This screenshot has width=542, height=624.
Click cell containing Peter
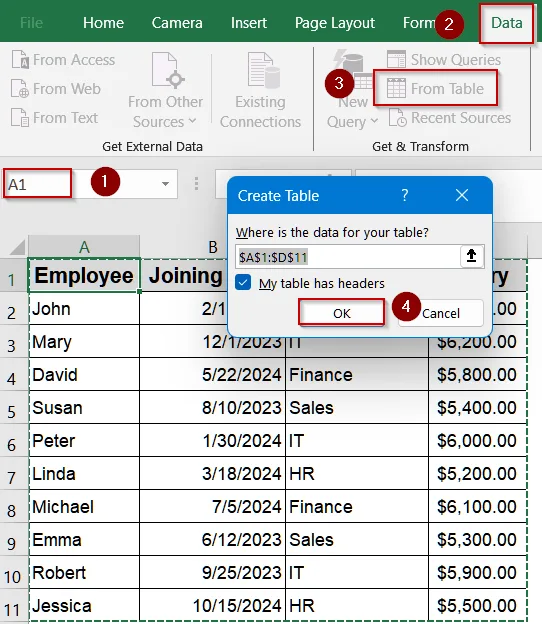[x=84, y=441]
